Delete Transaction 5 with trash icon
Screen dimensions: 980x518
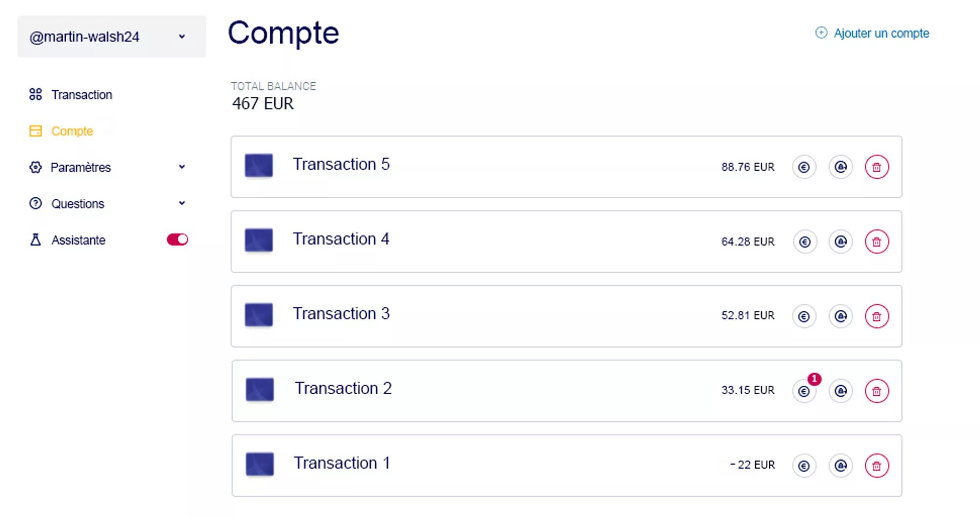tap(877, 167)
